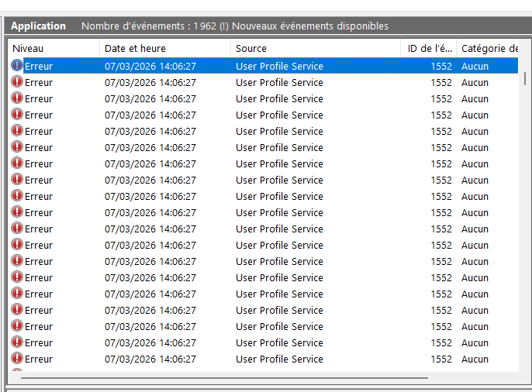The height and width of the screenshot is (392, 532).
Task: Click Aucun in the highlighted row
Action: pyautogui.click(x=475, y=67)
